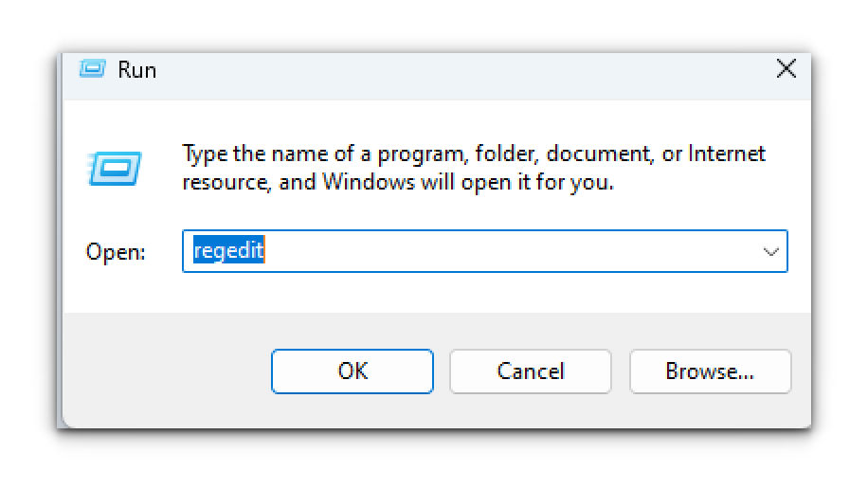Click the large Run icon beside the description
868x489 pixels.
[116, 169]
